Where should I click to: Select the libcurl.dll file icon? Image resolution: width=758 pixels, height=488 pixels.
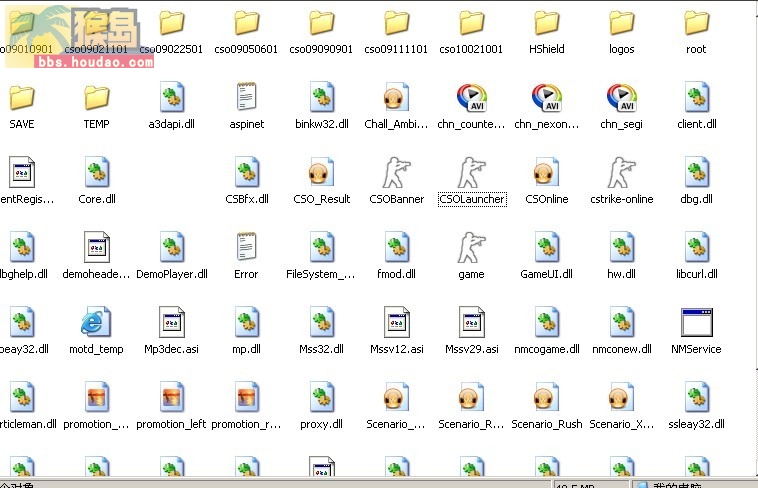pos(696,248)
